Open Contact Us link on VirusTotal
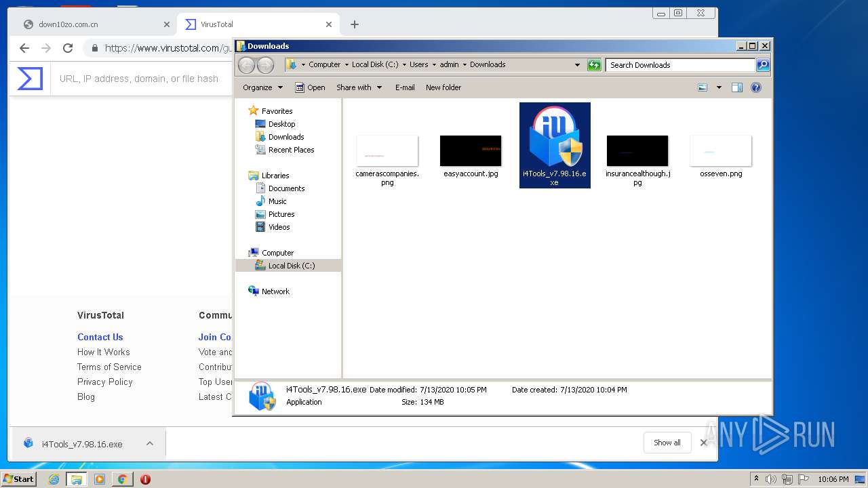This screenshot has width=868, height=488. 100,337
